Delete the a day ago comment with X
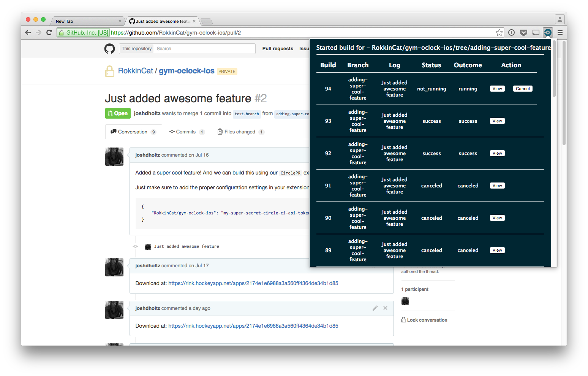This screenshot has width=588, height=376. click(386, 308)
